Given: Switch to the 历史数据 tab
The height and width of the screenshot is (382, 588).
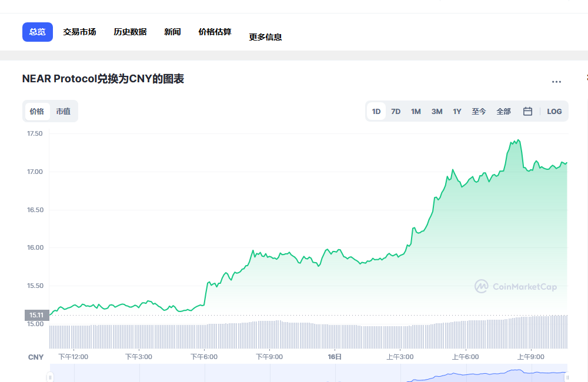Looking at the screenshot, I should pyautogui.click(x=129, y=32).
